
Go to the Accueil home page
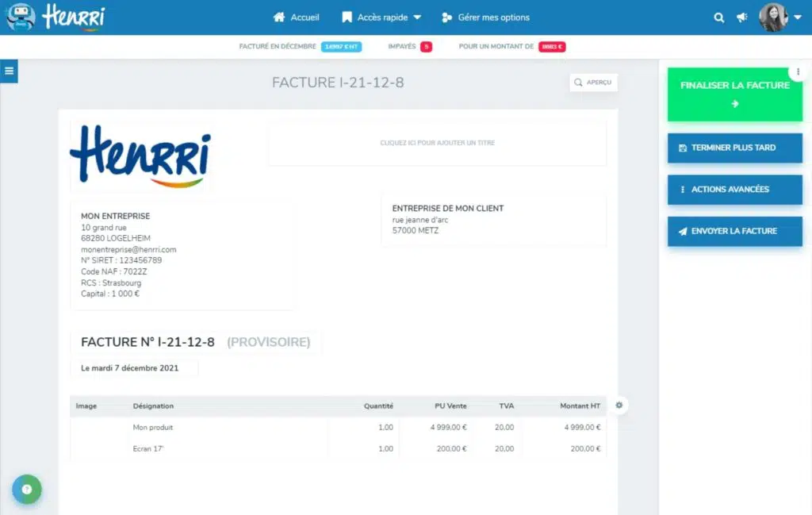click(296, 17)
